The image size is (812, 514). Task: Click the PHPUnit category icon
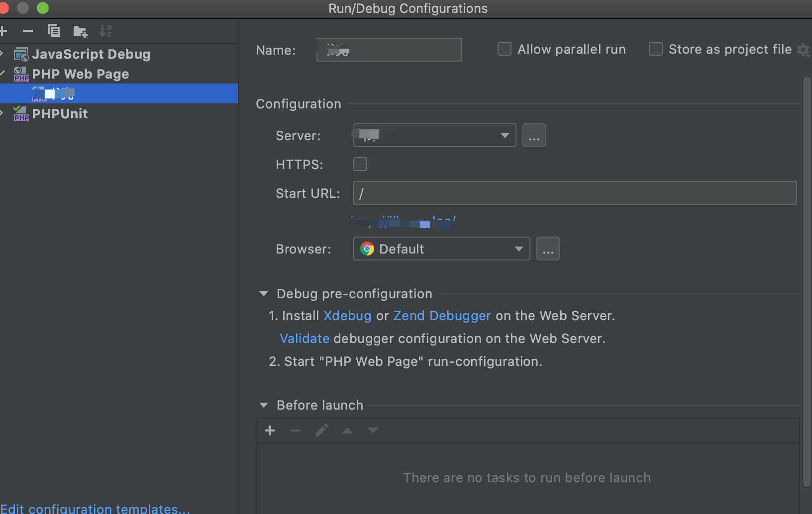pos(21,114)
